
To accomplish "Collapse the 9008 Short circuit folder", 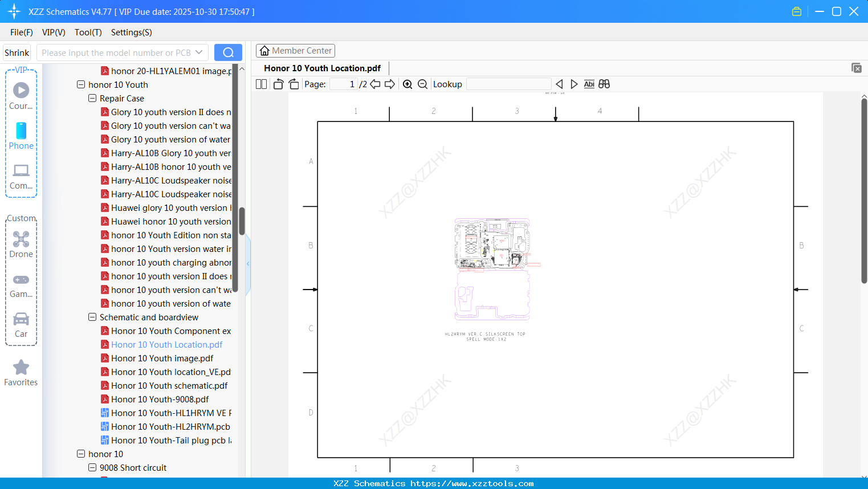I will [x=92, y=467].
